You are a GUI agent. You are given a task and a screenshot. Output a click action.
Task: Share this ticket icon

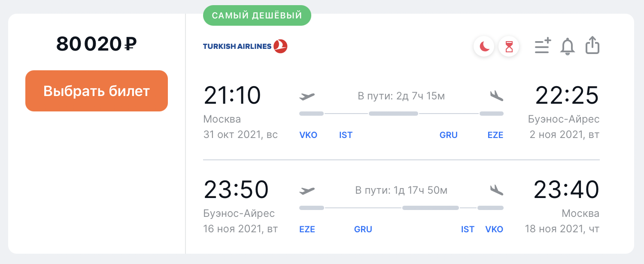(592, 45)
